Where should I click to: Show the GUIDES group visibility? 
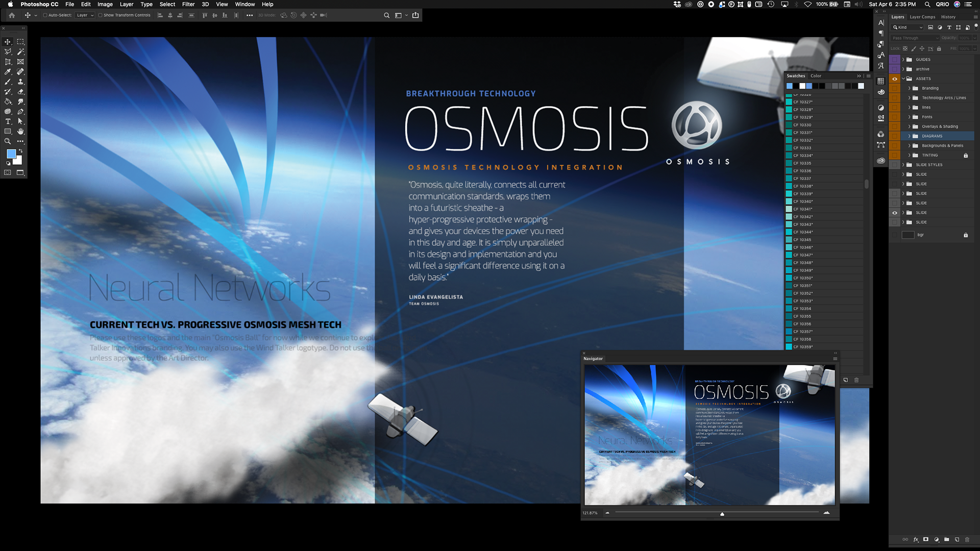coord(895,60)
